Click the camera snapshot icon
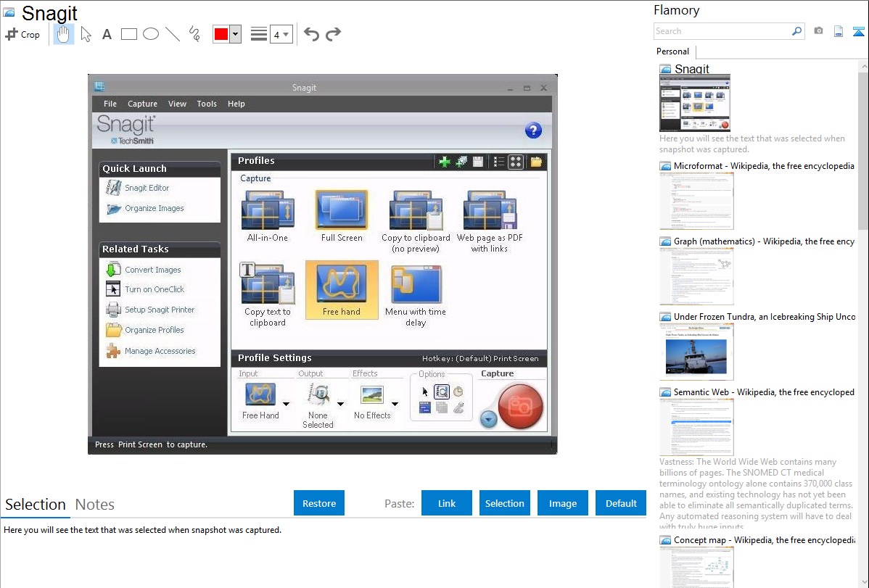This screenshot has height=588, width=869. pos(818,31)
